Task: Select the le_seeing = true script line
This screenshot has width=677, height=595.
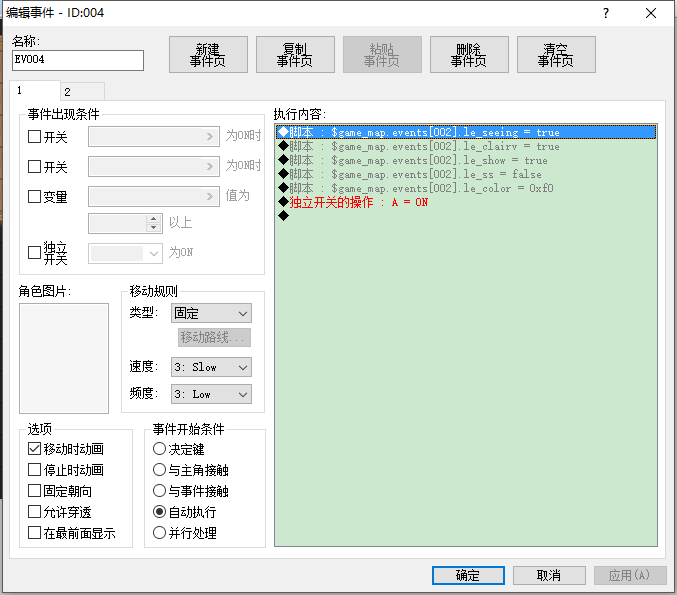Action: (465, 132)
